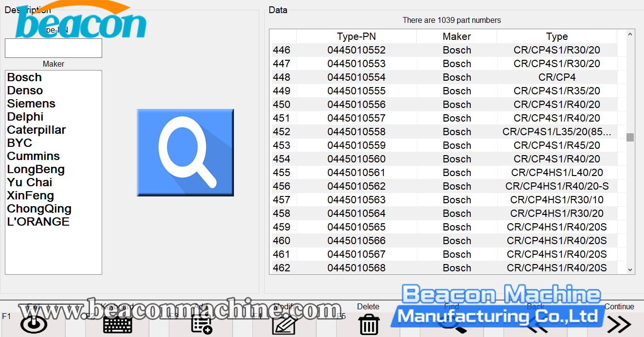
Task: Click the data table scrollbar thumb
Action: tap(630, 137)
